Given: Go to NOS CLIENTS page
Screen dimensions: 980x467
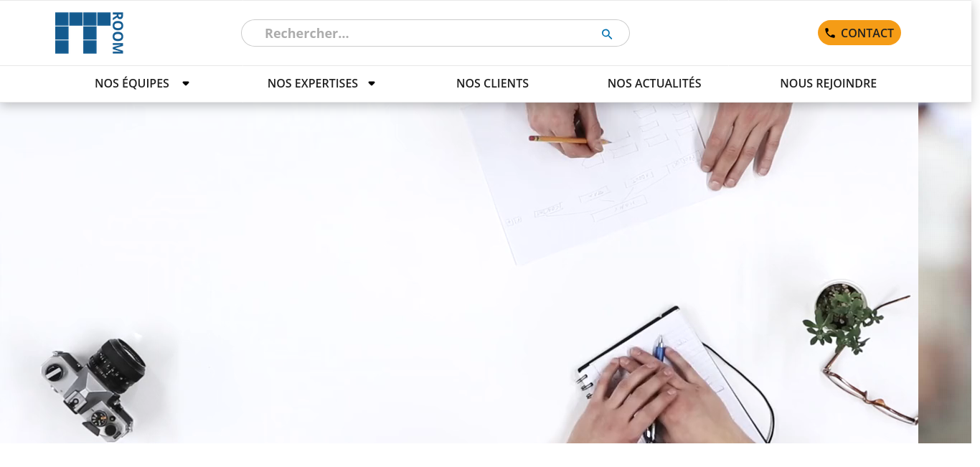Looking at the screenshot, I should (x=492, y=83).
